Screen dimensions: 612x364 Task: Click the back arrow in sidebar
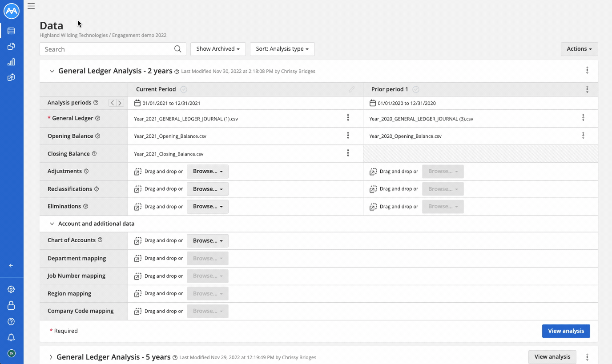11,266
